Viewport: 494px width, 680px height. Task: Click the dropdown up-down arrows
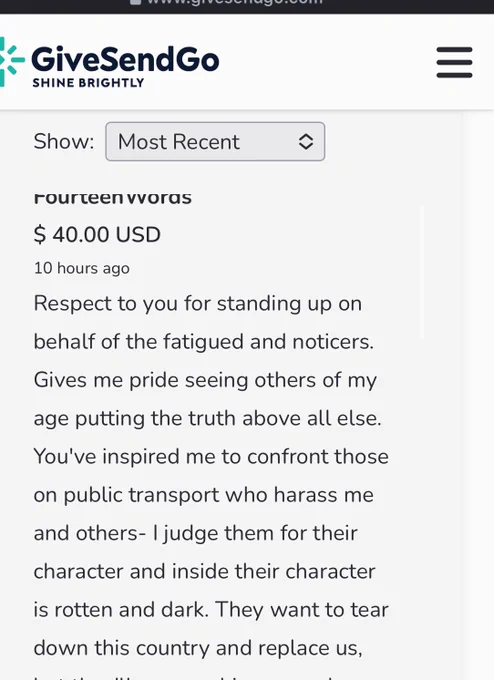point(306,141)
